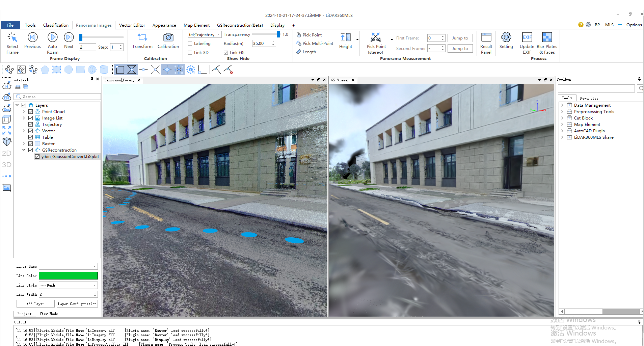Open the Layer Name dropdown
644x346 pixels.
point(68,266)
